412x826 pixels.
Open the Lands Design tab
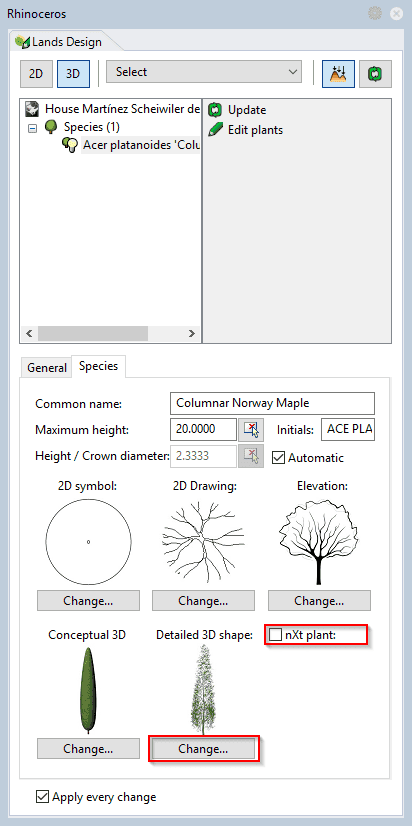point(59,42)
